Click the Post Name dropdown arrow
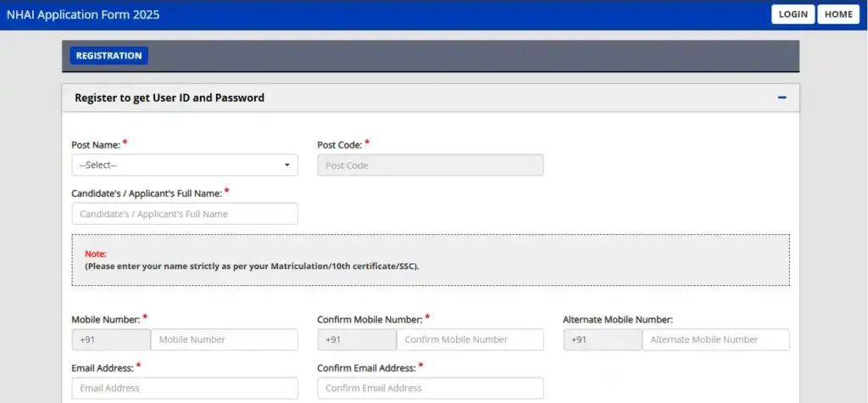868x403 pixels. [287, 165]
